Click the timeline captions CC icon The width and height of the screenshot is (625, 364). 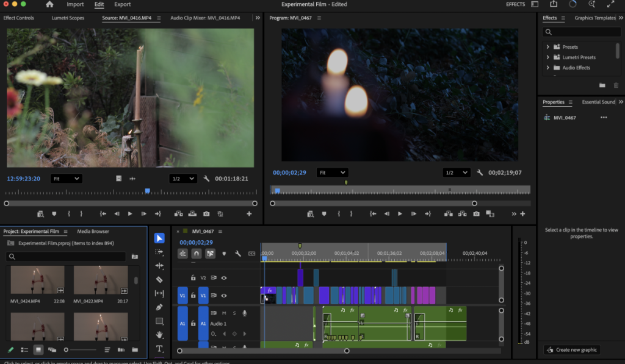(x=251, y=253)
